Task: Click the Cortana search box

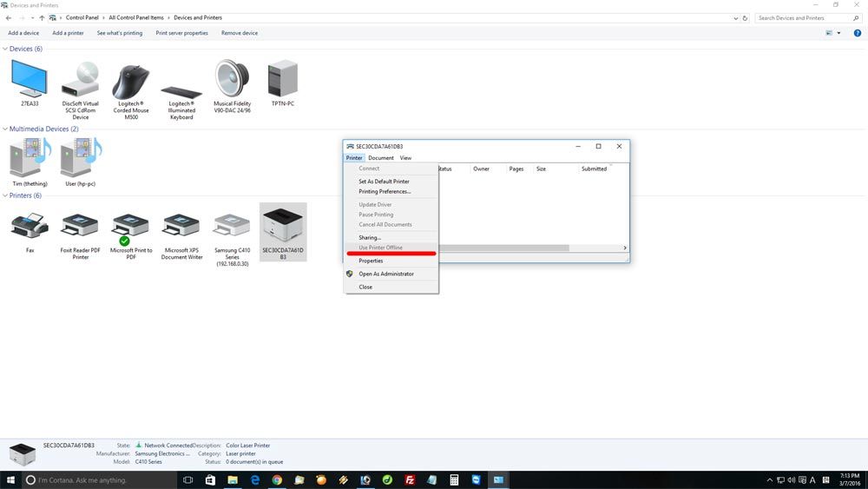Action: click(x=100, y=480)
